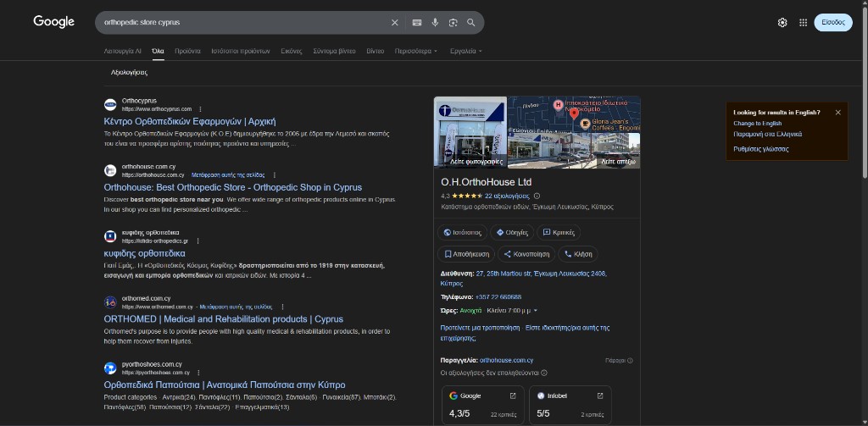Expand the Εργαλεία dropdown

pos(465,51)
